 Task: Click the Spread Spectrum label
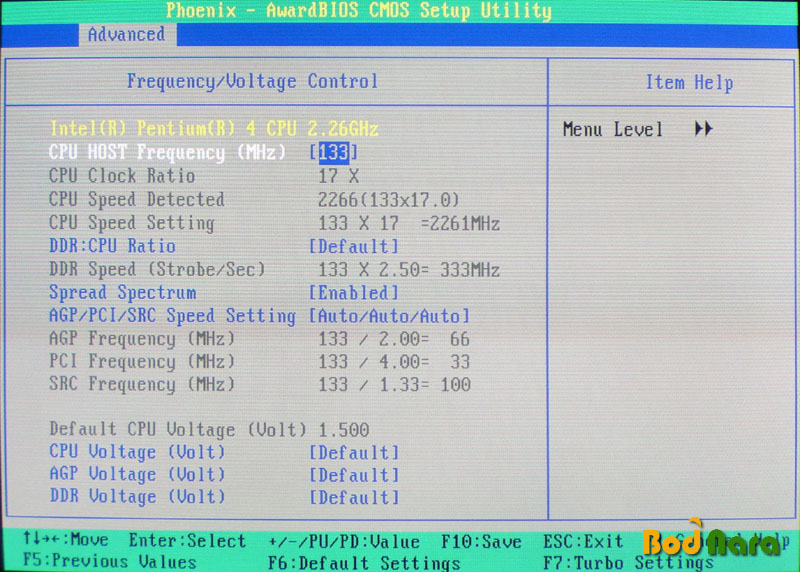coord(122,293)
